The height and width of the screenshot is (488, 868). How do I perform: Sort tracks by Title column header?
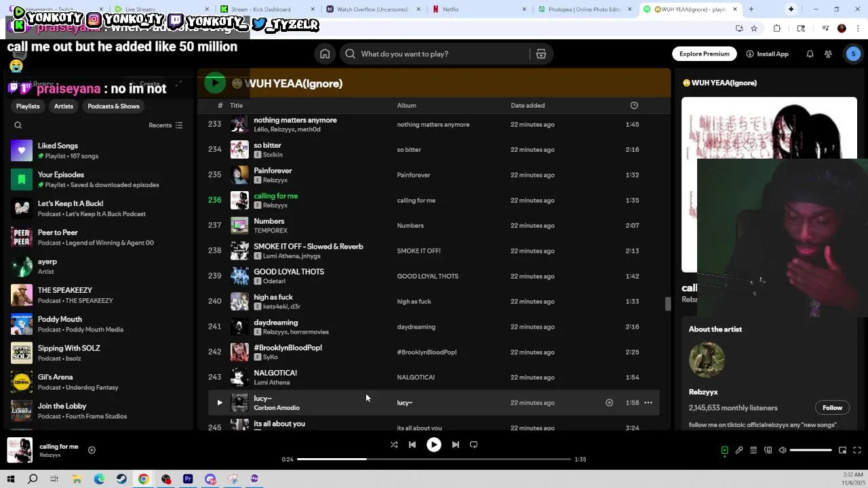[236, 106]
